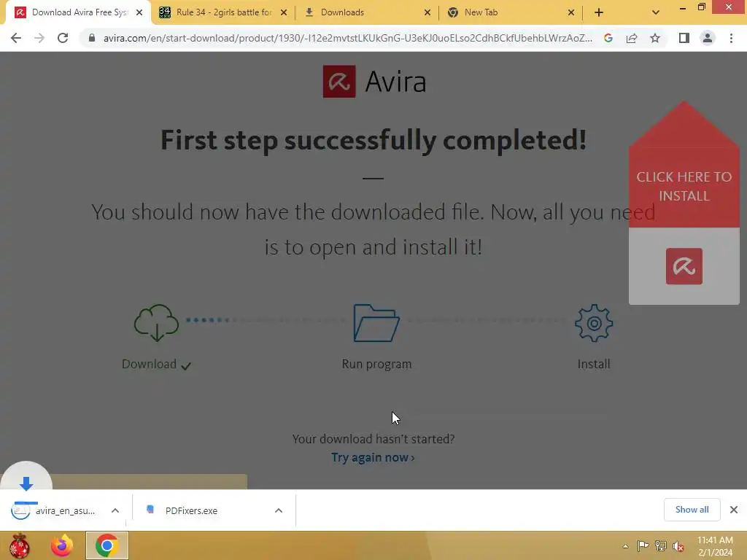Screen dimensions: 747x560
Task: Open the Action Center flag icon
Action: [x=643, y=545]
